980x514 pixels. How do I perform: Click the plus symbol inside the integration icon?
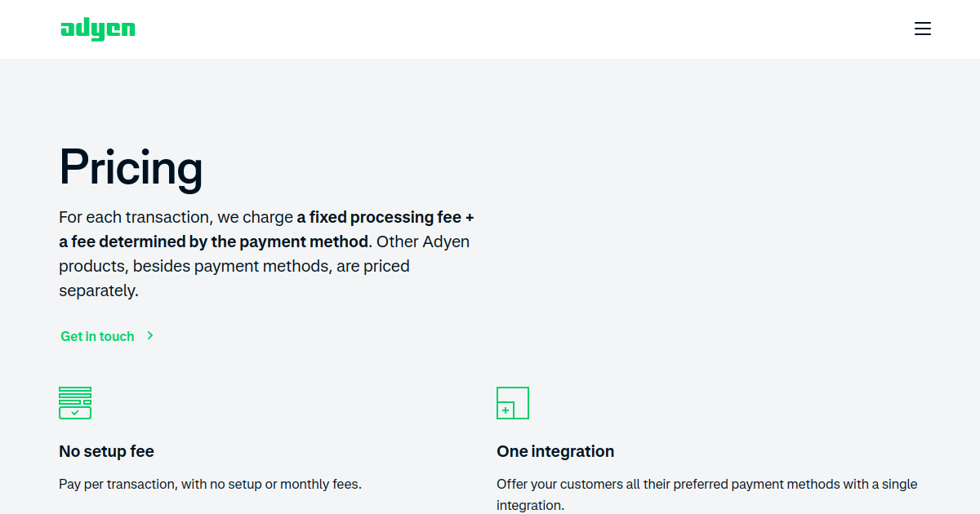pos(506,410)
